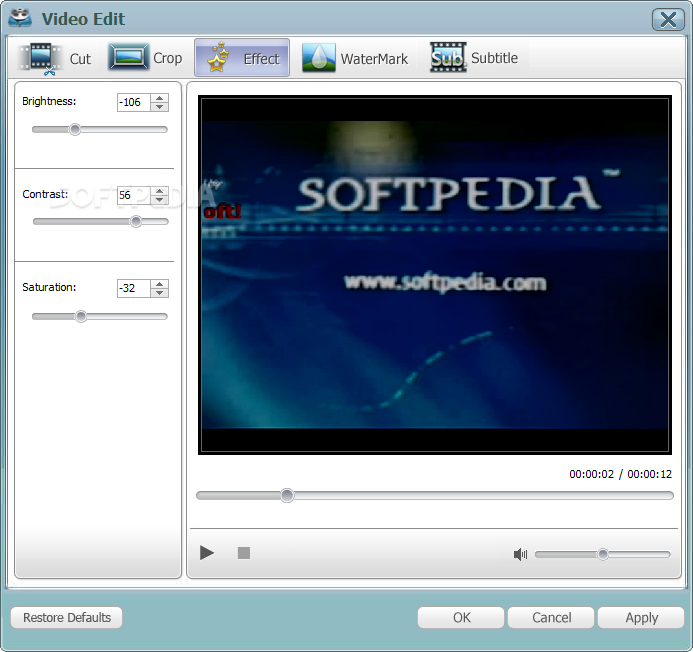Click the stars Effect icon
This screenshot has height=652, width=693.
pos(218,57)
